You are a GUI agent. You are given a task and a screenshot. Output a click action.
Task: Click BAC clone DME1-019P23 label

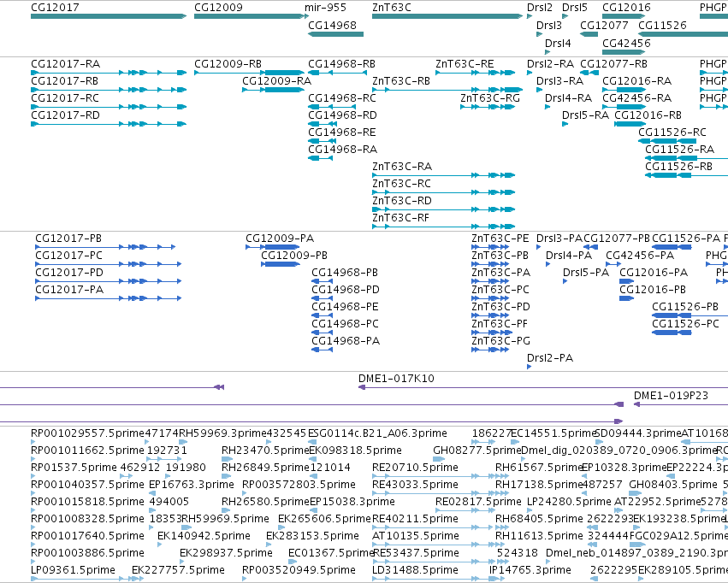click(671, 395)
